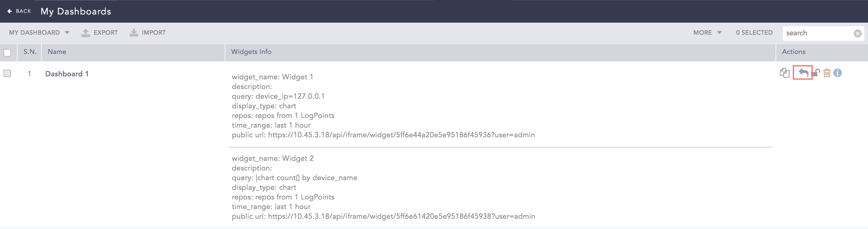This screenshot has height=229, width=868.
Task: Click the Import download icon
Action: pyautogui.click(x=134, y=33)
